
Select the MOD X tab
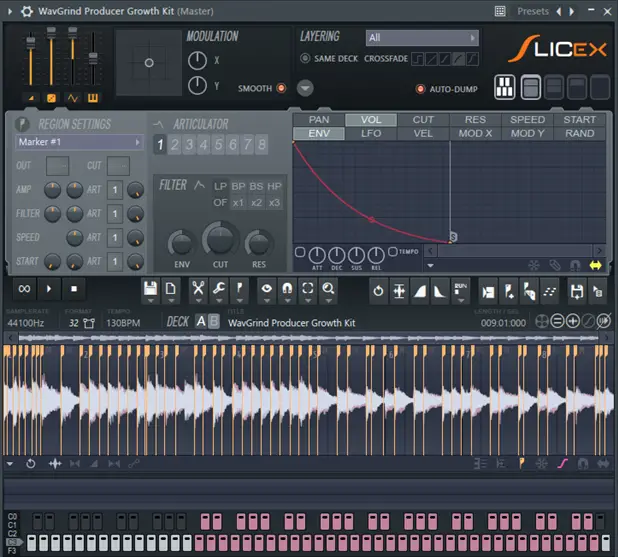pos(475,133)
